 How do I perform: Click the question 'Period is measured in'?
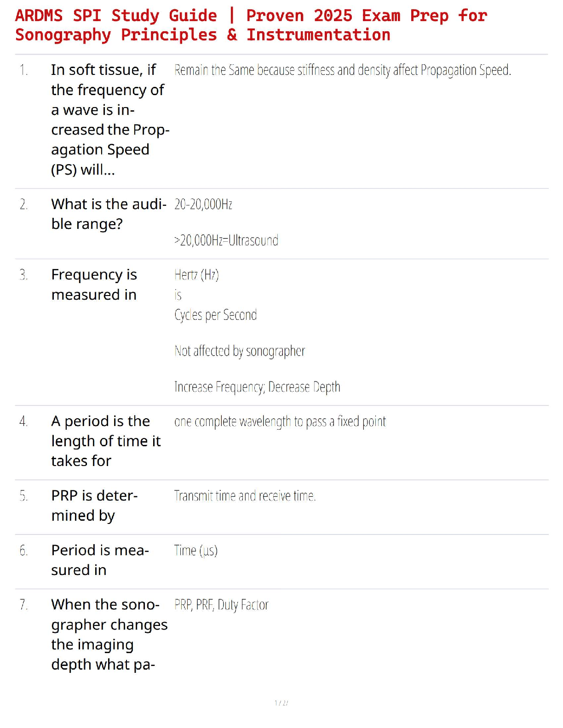[100, 560]
